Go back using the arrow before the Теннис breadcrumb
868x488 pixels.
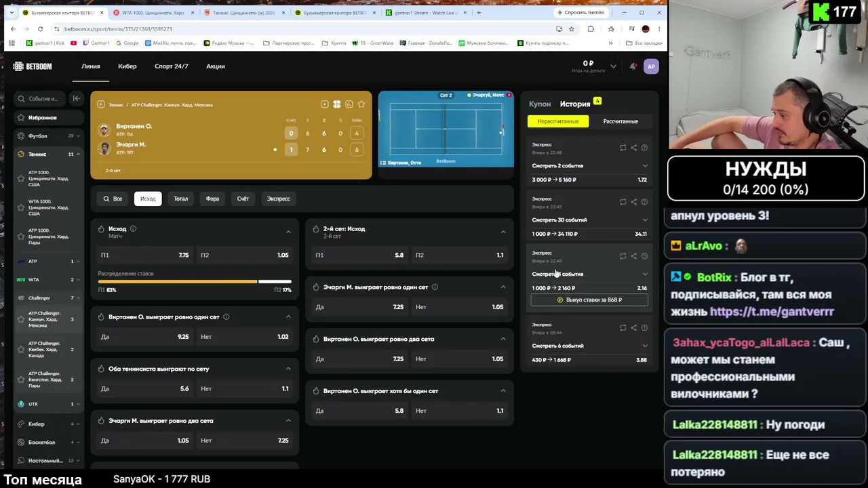point(101,104)
